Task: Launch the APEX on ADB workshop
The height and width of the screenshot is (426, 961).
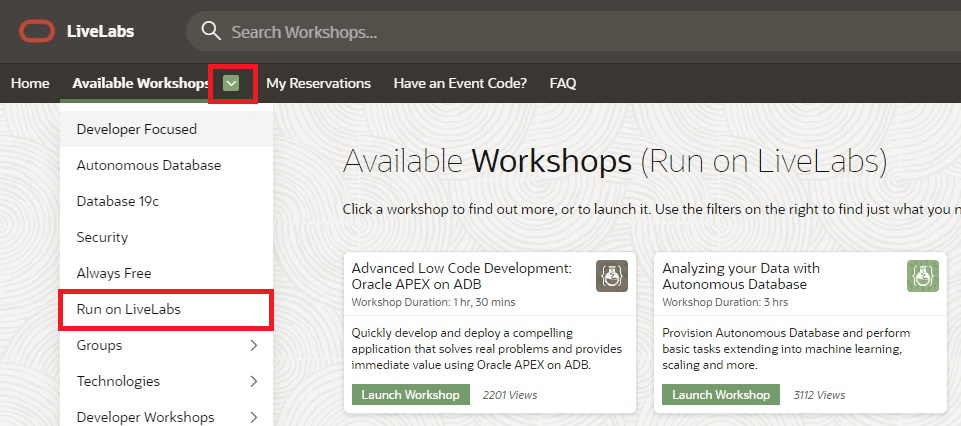Action: point(410,395)
